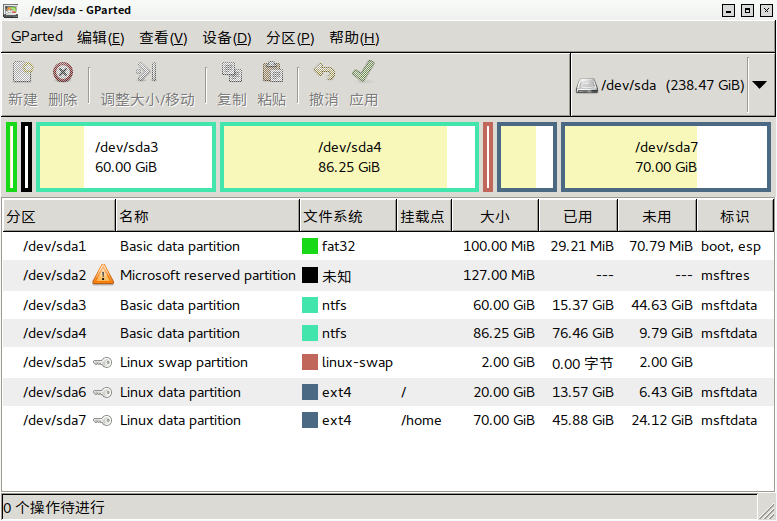Open the 查看(V) menu
777x521 pixels.
pyautogui.click(x=163, y=38)
